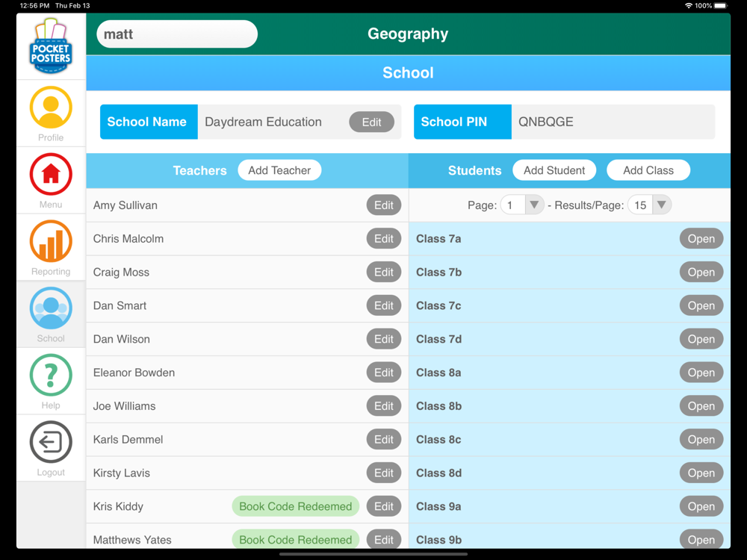Tap the School Name label
Screen dimensions: 747x560
tap(149, 122)
